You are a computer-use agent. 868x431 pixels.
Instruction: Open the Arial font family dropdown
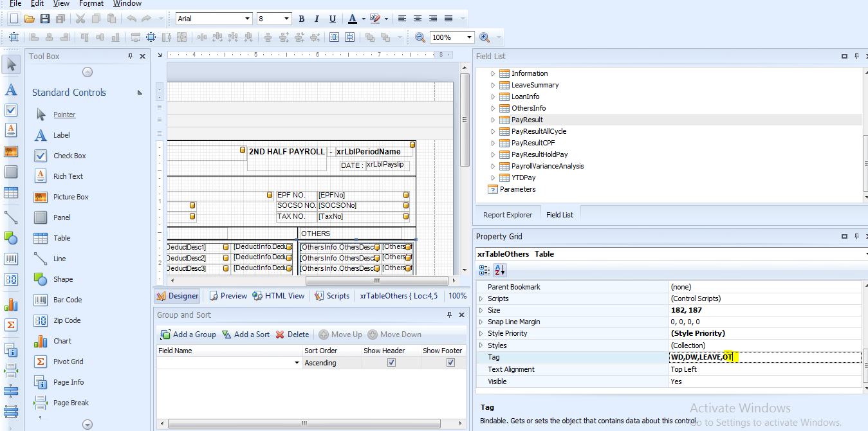point(248,19)
